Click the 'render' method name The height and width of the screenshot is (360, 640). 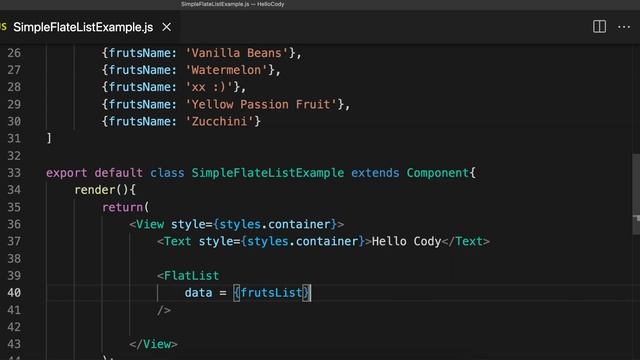(95, 190)
